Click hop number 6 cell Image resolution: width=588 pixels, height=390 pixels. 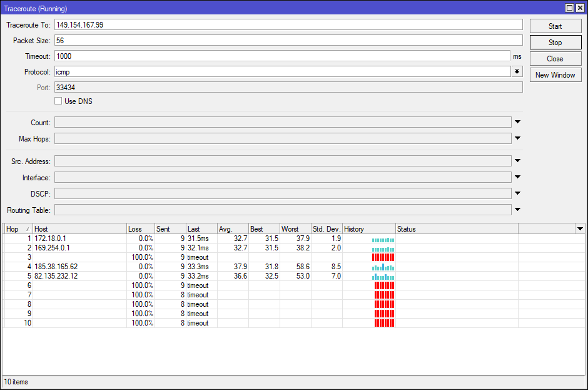pos(18,285)
